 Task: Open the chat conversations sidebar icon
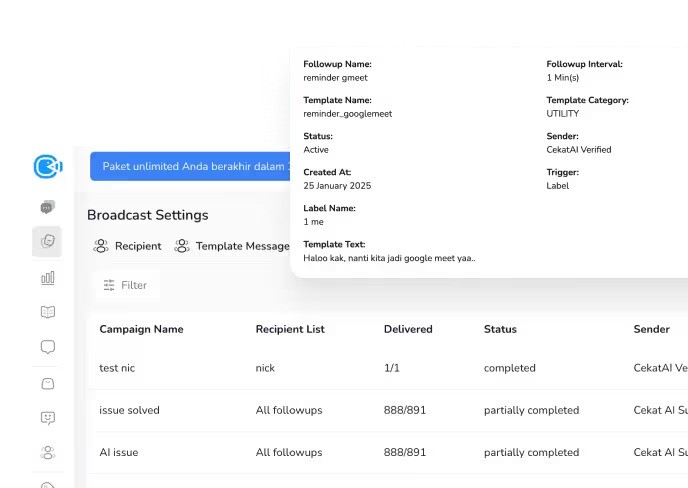point(47,207)
